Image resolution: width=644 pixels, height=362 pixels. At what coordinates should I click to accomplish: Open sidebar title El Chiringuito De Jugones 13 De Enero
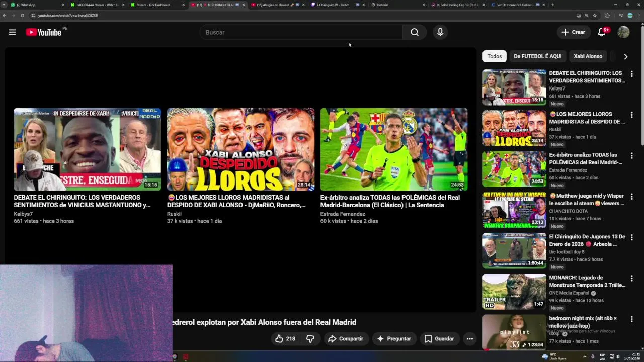tap(587, 240)
